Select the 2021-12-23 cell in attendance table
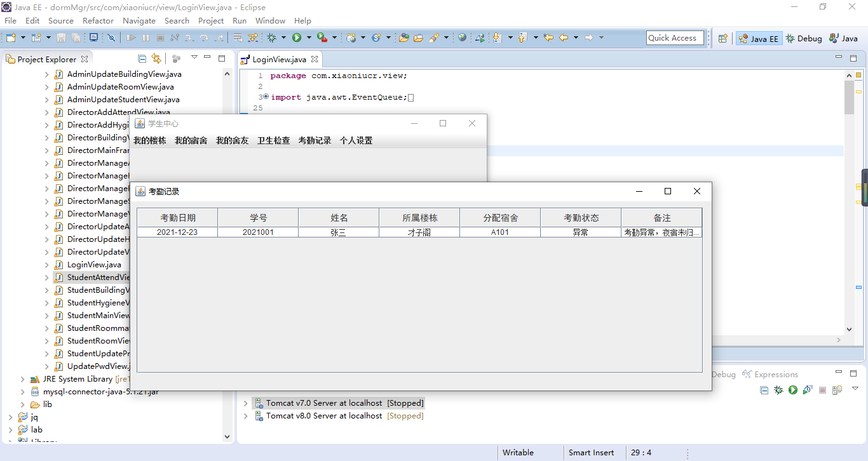The width and height of the screenshot is (868, 461). (177, 232)
